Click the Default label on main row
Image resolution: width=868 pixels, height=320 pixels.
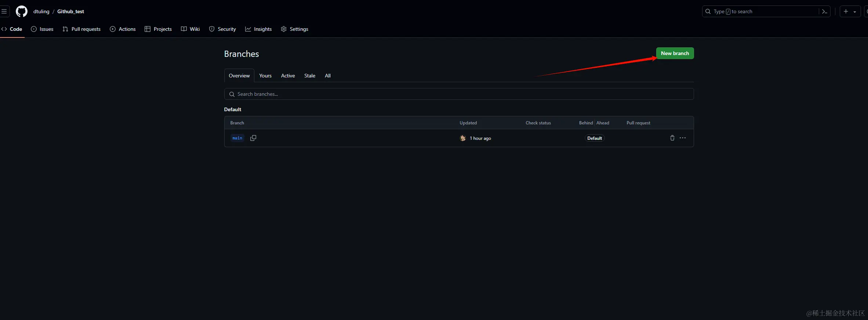tap(595, 138)
